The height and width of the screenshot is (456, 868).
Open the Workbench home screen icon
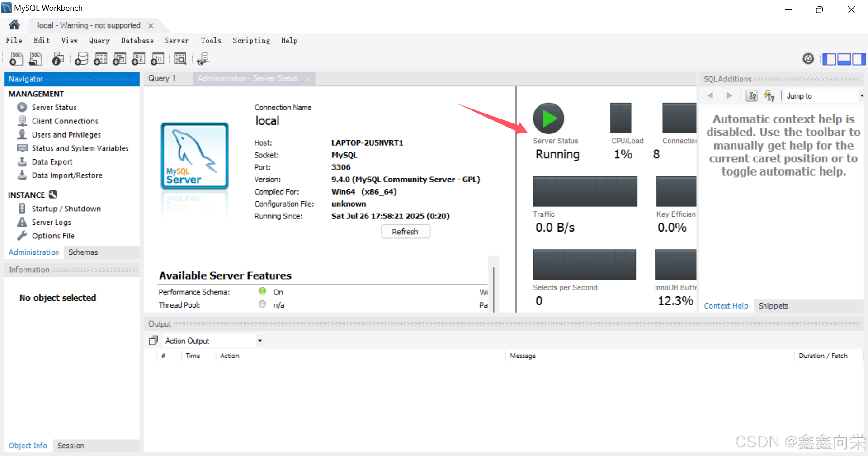[14, 25]
